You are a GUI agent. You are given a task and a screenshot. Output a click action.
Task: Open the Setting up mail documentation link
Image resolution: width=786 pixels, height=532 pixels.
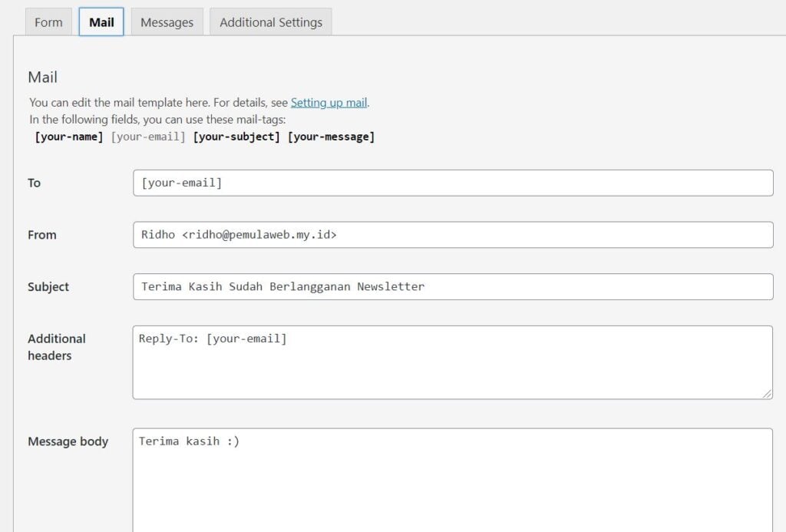click(329, 102)
